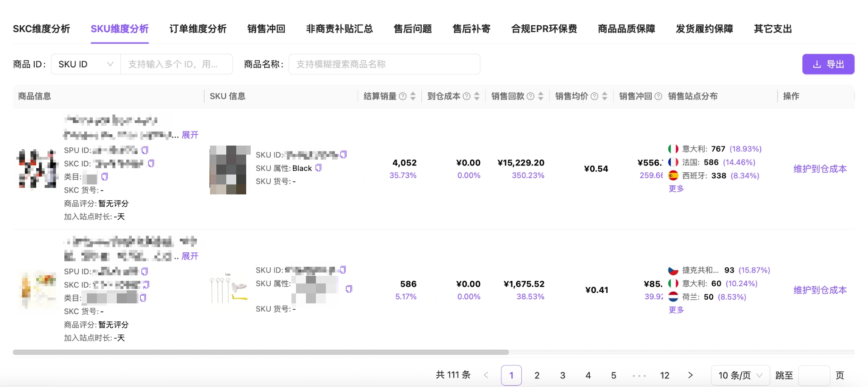Go to previous page arrow
The height and width of the screenshot is (387, 868).
pos(486,375)
